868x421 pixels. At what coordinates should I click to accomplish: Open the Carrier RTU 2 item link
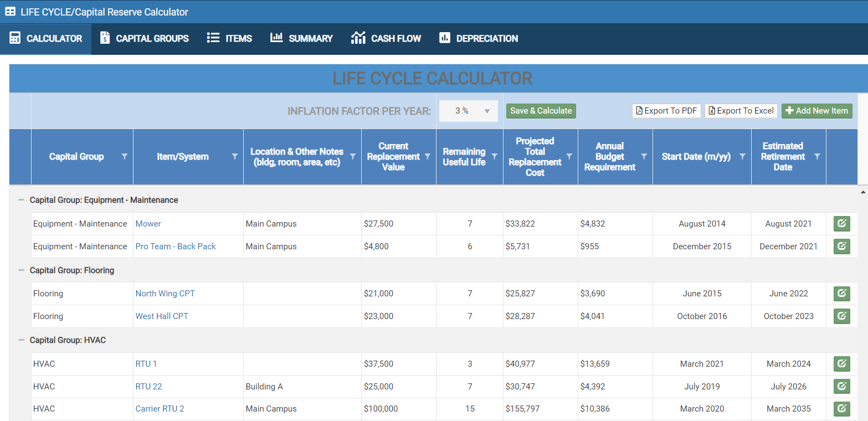[x=160, y=409]
